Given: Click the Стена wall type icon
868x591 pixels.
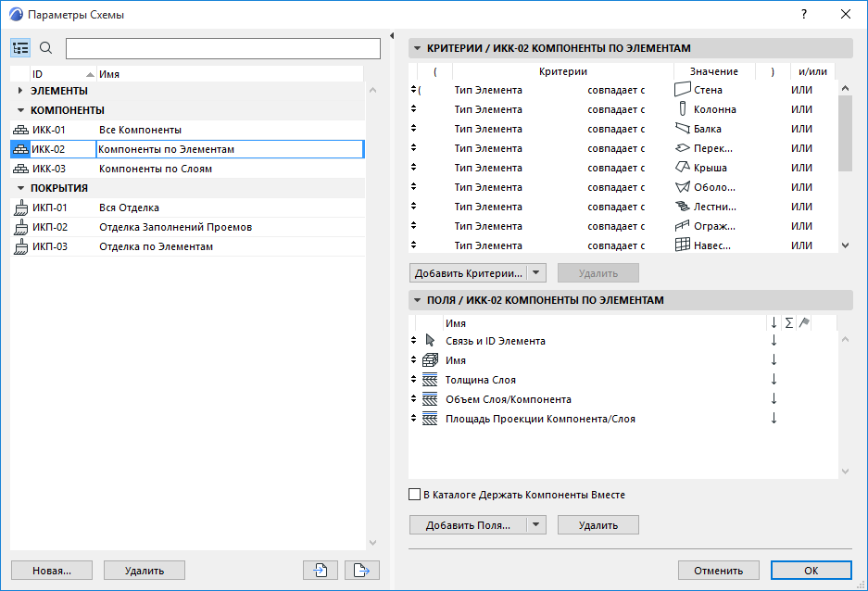Looking at the screenshot, I should click(683, 90).
